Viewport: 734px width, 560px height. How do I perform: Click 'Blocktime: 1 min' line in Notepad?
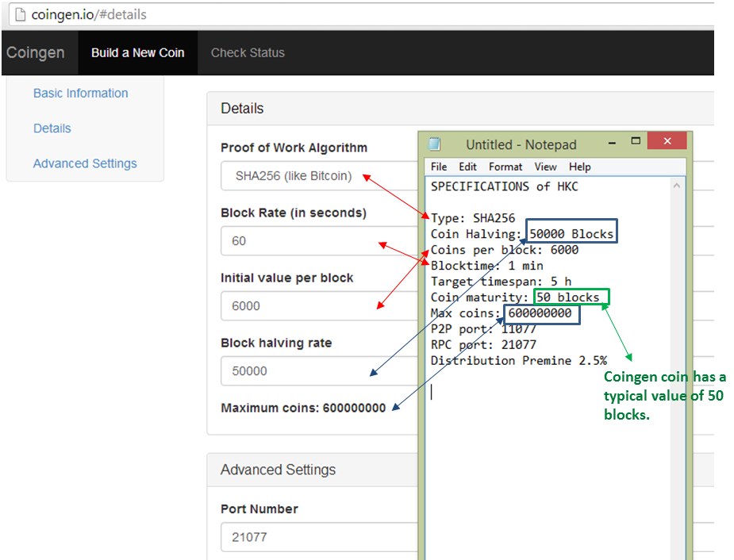(x=487, y=266)
